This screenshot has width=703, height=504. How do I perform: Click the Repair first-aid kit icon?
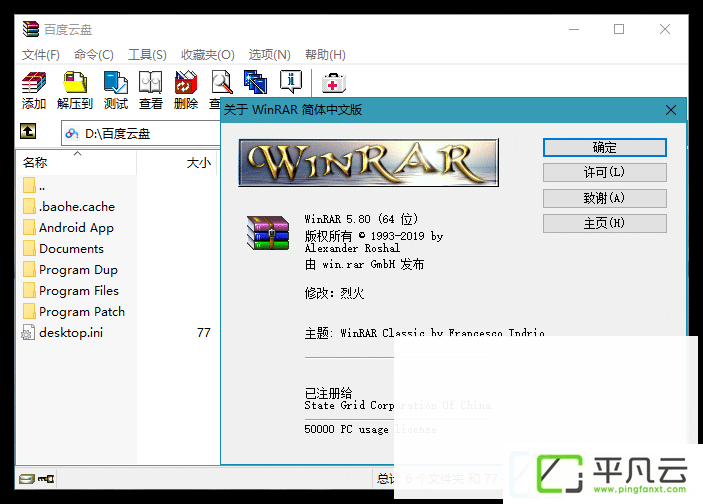tap(334, 83)
